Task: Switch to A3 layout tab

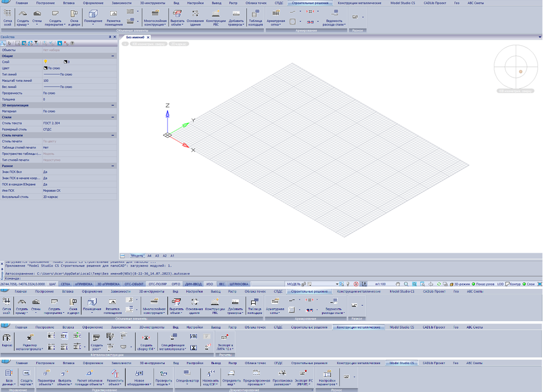Action: click(157, 256)
